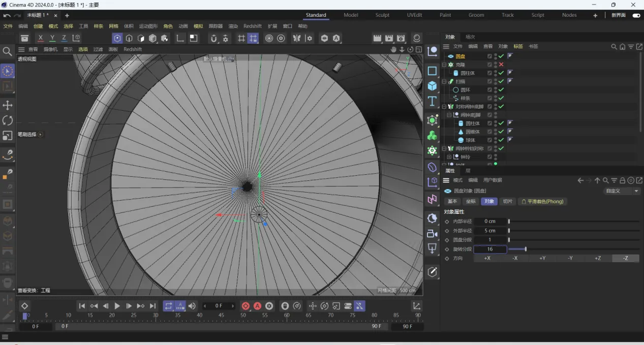Viewport: 644px width, 345px height.
Task: Toggle the X axis lock
Action: tap(41, 38)
